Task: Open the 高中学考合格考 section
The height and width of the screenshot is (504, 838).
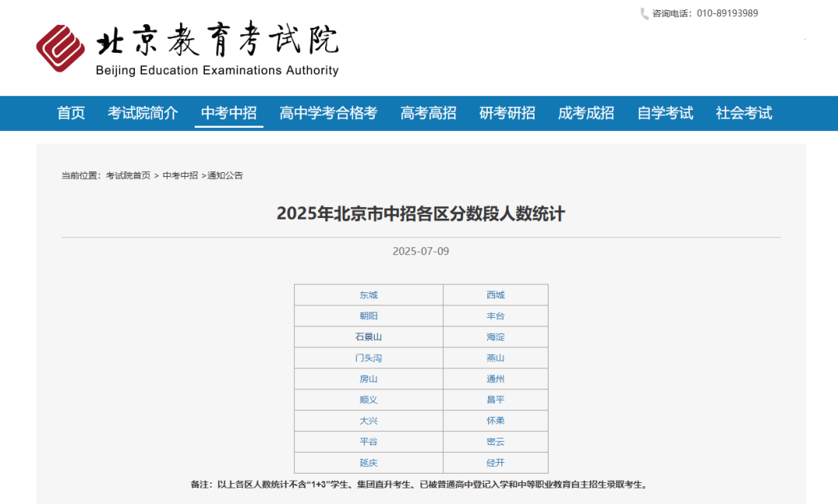Action: point(328,113)
